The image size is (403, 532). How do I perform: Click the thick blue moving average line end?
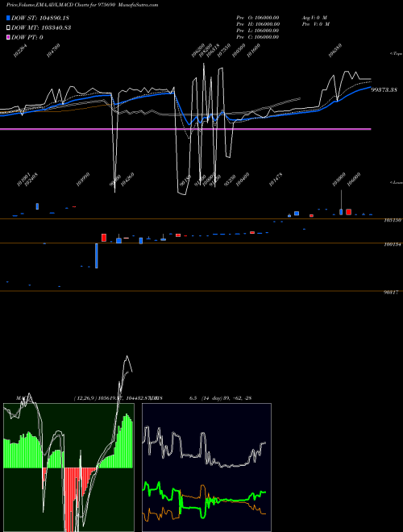tap(369, 88)
